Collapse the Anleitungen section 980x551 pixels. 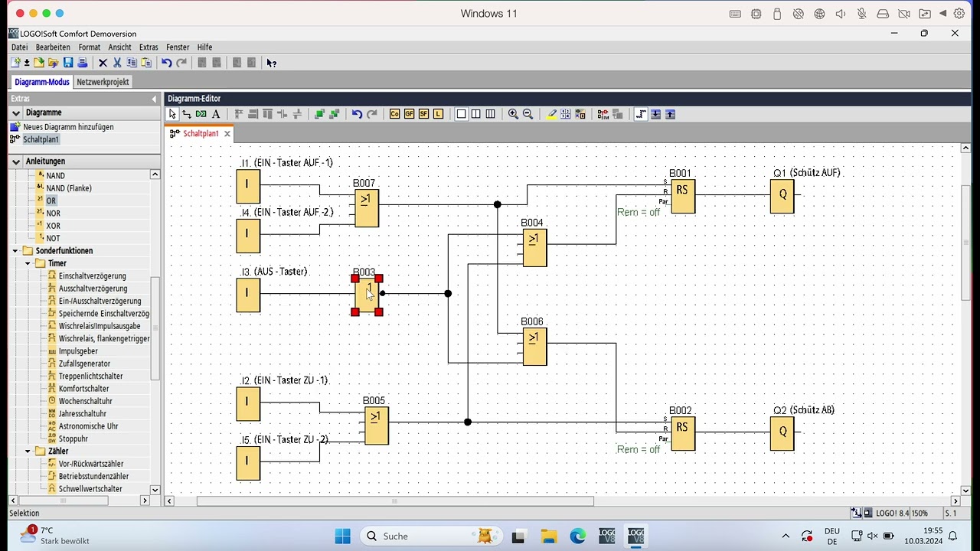pyautogui.click(x=15, y=161)
